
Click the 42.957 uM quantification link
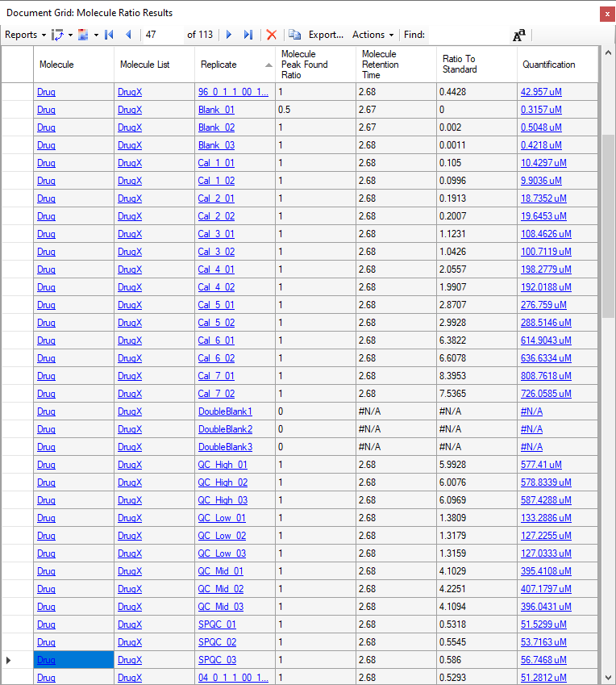(x=541, y=92)
